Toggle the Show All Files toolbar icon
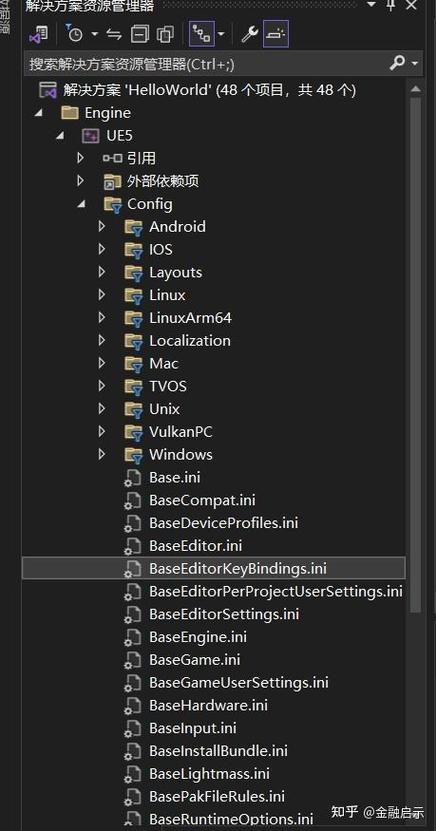Viewport: 436px width, 831px height. 166,35
